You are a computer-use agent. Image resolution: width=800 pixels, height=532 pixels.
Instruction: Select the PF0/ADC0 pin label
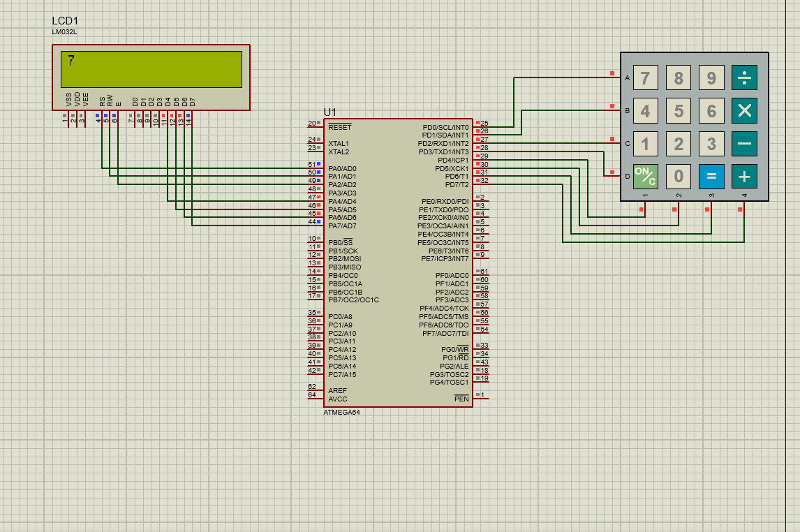point(452,276)
